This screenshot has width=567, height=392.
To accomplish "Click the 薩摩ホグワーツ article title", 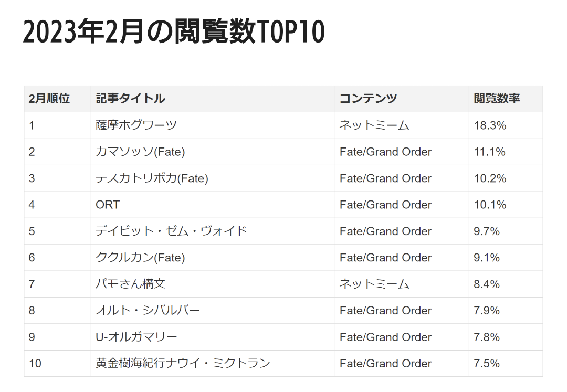I will coord(136,125).
